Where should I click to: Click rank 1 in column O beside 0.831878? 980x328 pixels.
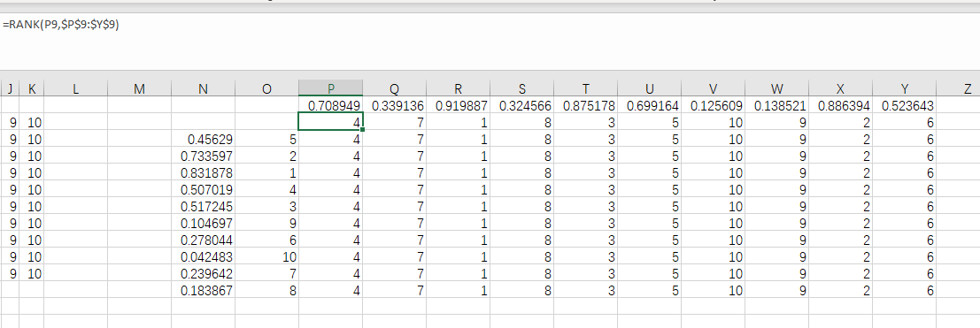[266, 172]
